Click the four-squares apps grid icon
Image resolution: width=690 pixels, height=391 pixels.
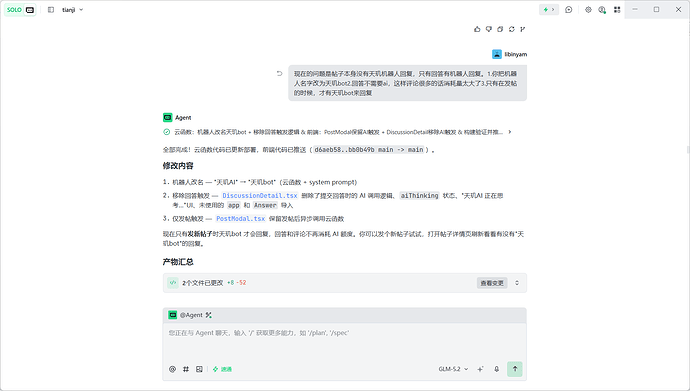617,10
